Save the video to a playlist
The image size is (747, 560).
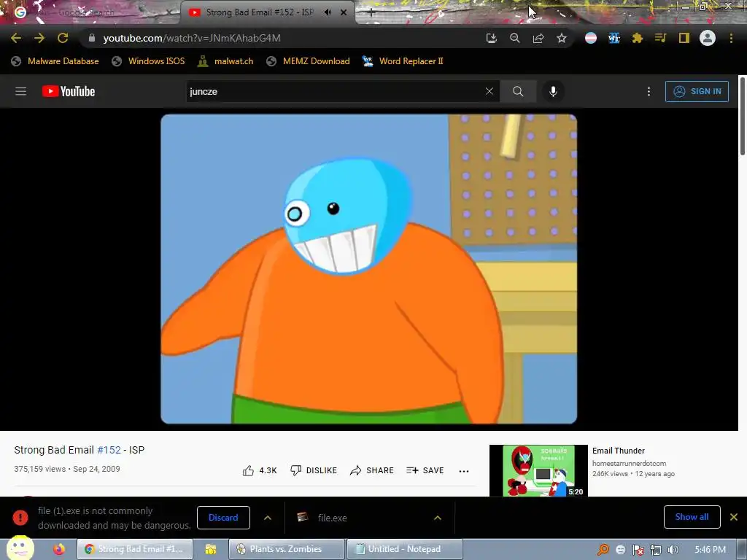[x=425, y=470]
